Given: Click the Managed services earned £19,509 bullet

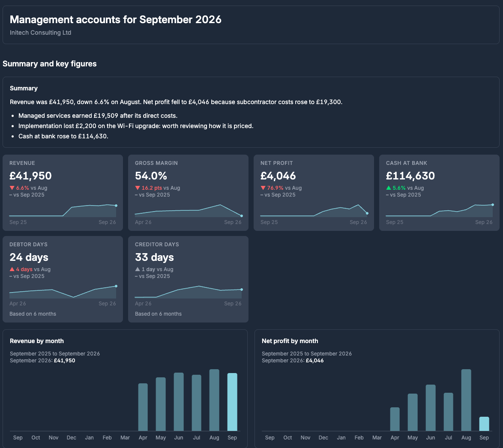Looking at the screenshot, I should (x=98, y=116).
